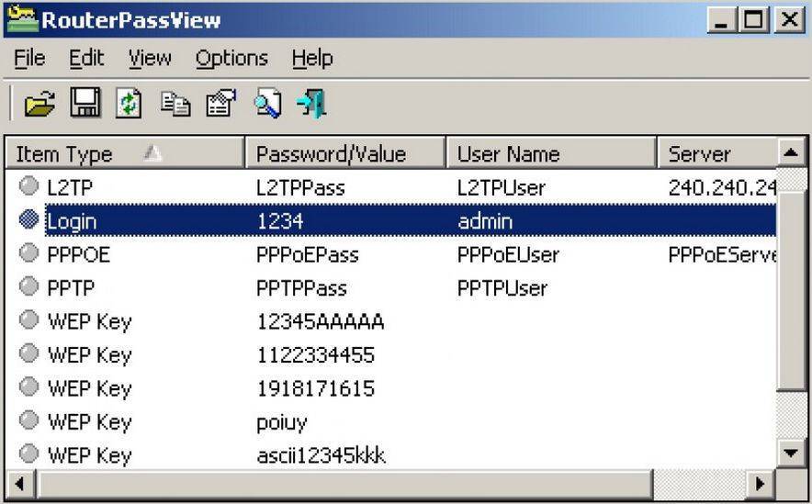Click the PPPoEPass password value
Viewport: 812px width, 504px height.
tap(308, 254)
